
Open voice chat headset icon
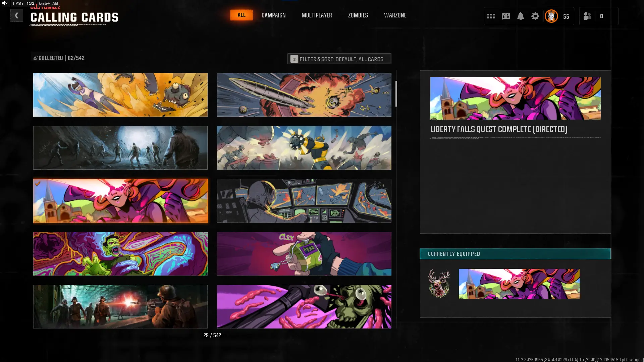(506, 16)
